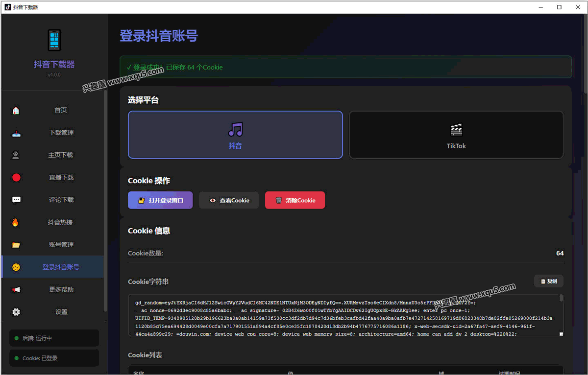Click the user icon for 主页下载

click(x=16, y=155)
